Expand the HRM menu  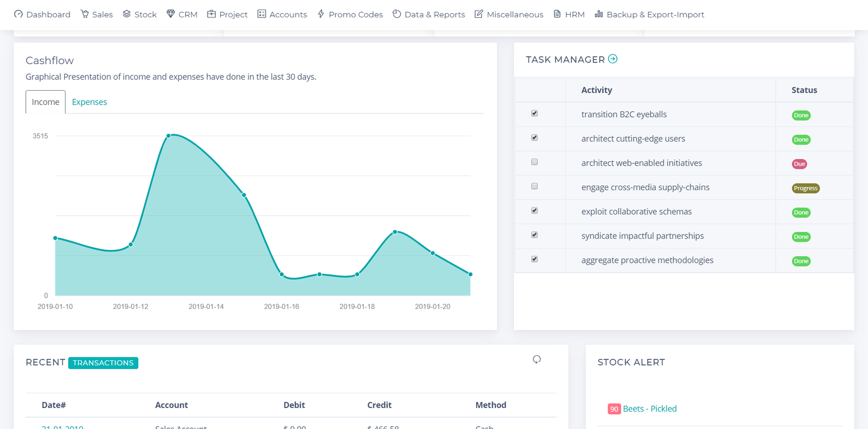pyautogui.click(x=569, y=14)
